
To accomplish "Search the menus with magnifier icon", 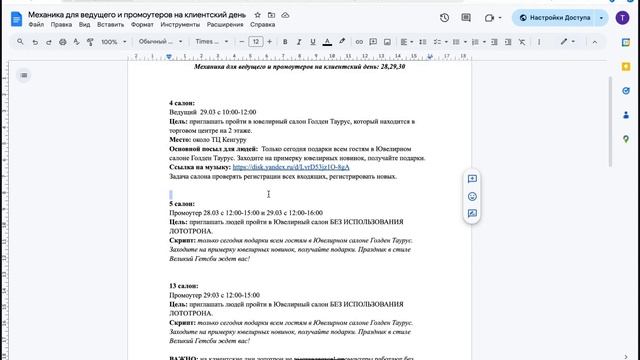I will [x=20, y=42].
